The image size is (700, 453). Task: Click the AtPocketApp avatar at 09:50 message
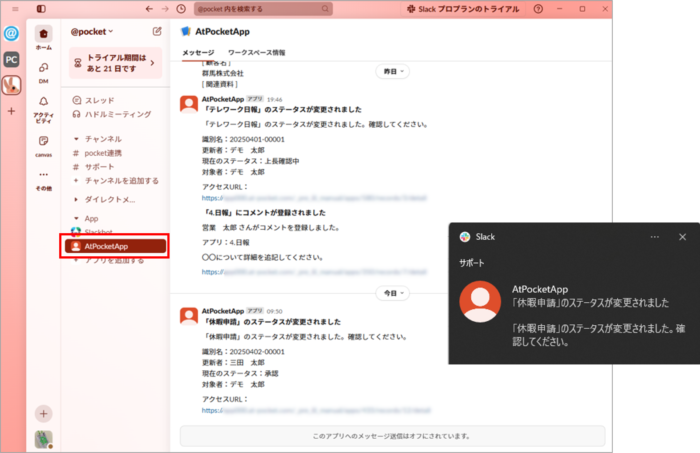[189, 316]
